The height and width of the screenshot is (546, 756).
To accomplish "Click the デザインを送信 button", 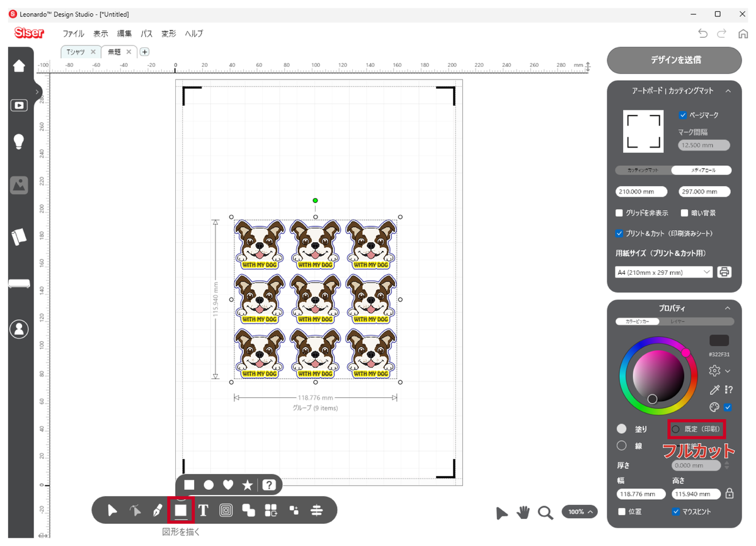I will tap(674, 61).
